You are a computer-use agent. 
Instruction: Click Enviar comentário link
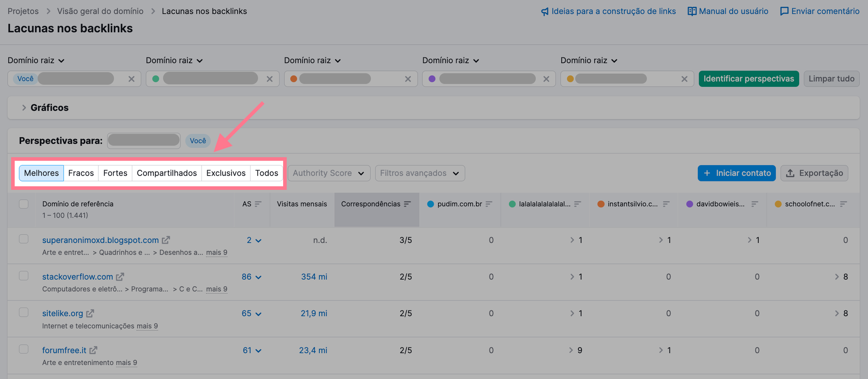pos(819,11)
